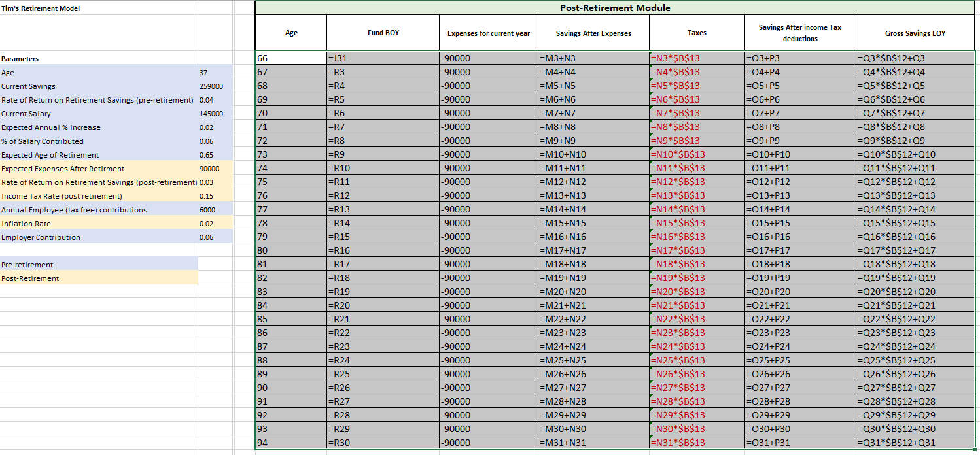Click the Employer Contribution label
Image resolution: width=980 pixels, height=455 pixels.
pyautogui.click(x=99, y=237)
